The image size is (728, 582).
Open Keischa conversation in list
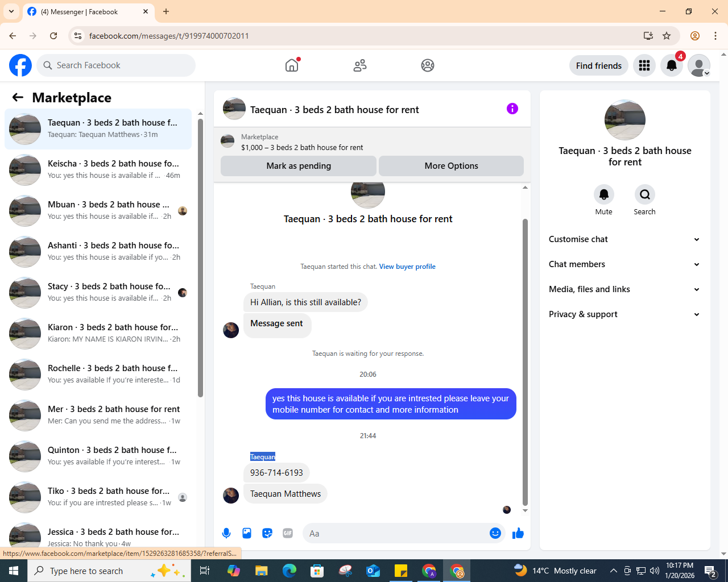[x=98, y=170]
